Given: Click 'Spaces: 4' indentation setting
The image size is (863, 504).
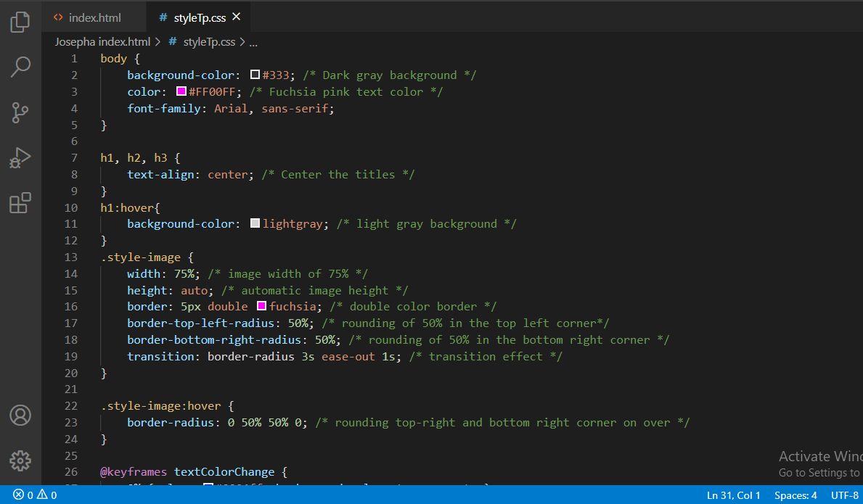Looking at the screenshot, I should (795, 495).
